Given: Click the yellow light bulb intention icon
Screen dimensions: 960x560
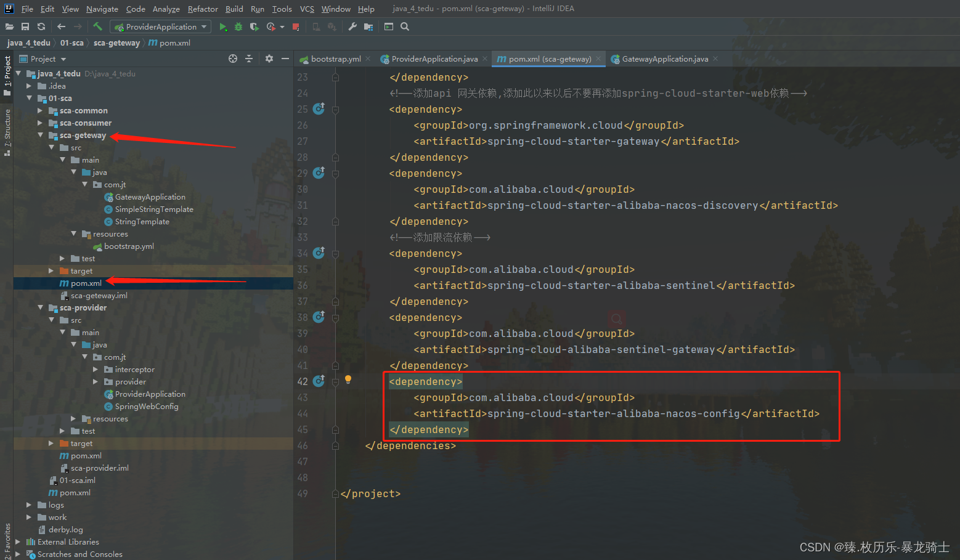Looking at the screenshot, I should (348, 379).
